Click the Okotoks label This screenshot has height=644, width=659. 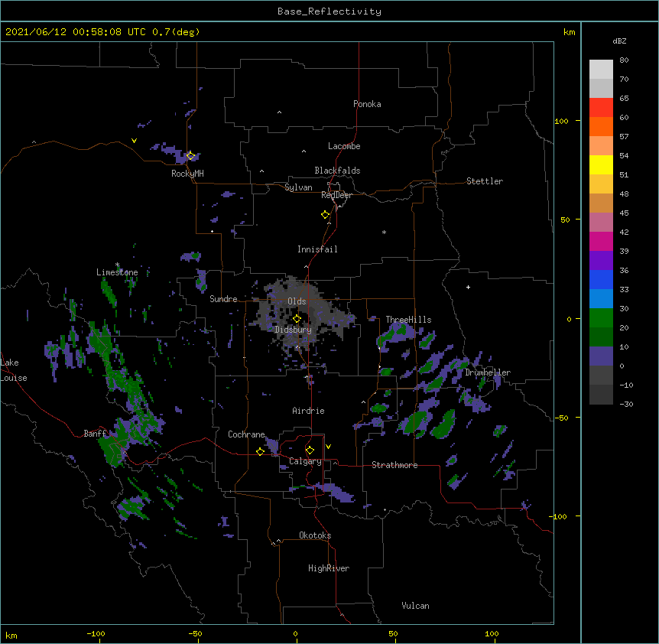pos(315,535)
